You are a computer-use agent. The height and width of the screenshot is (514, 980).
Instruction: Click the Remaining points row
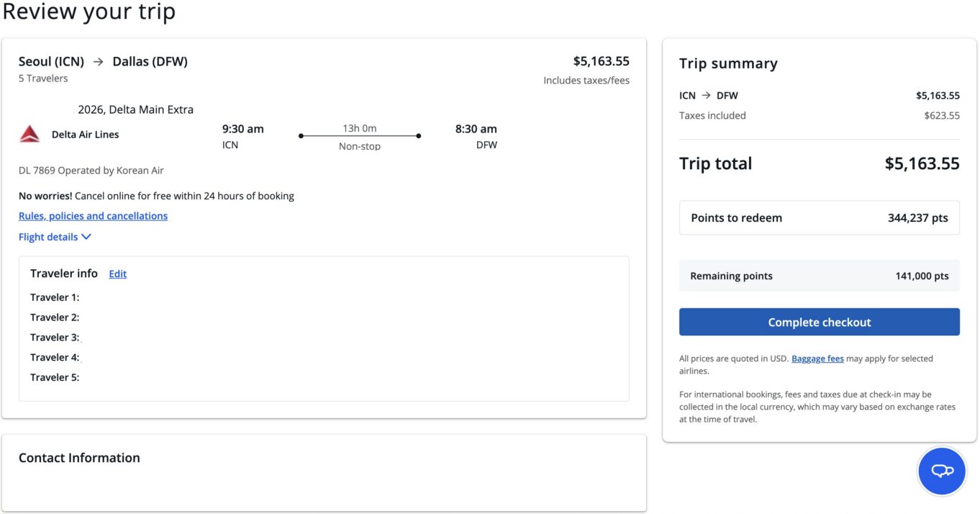[819, 276]
